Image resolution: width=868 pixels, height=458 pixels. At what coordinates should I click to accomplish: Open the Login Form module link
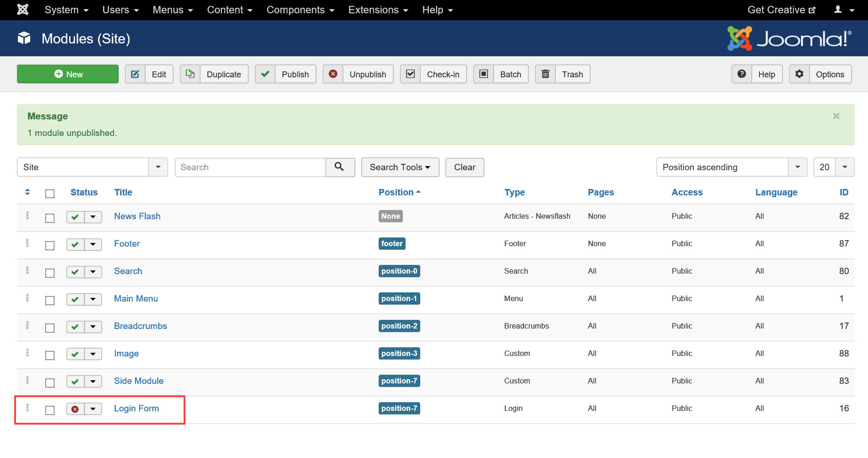pos(136,408)
